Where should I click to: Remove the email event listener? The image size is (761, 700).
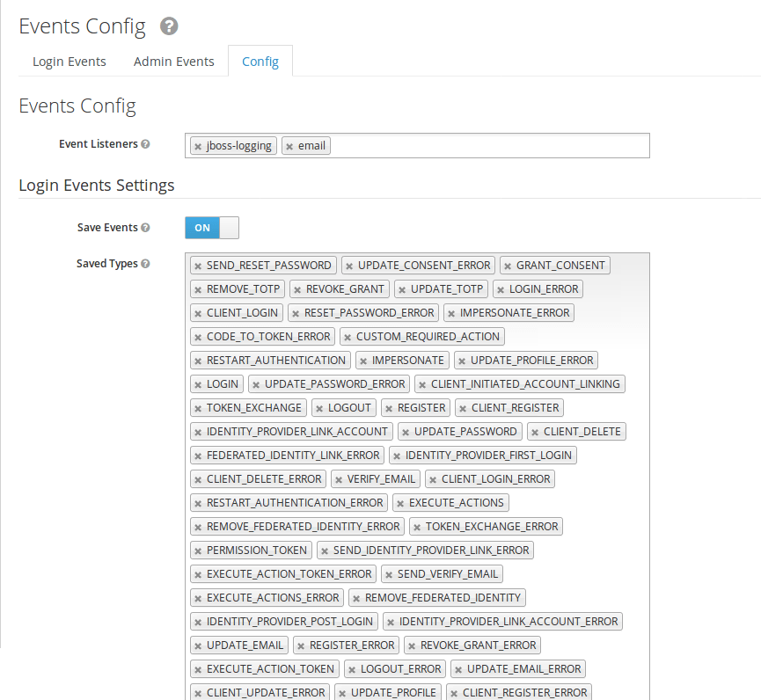(291, 146)
